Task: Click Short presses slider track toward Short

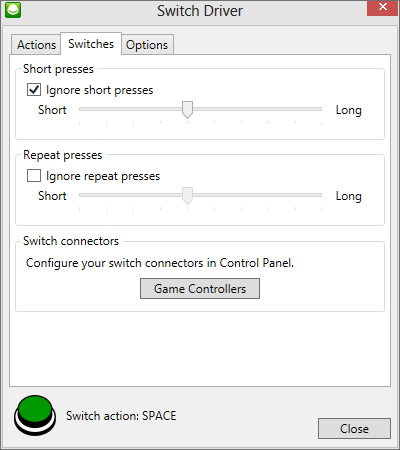Action: 131,109
